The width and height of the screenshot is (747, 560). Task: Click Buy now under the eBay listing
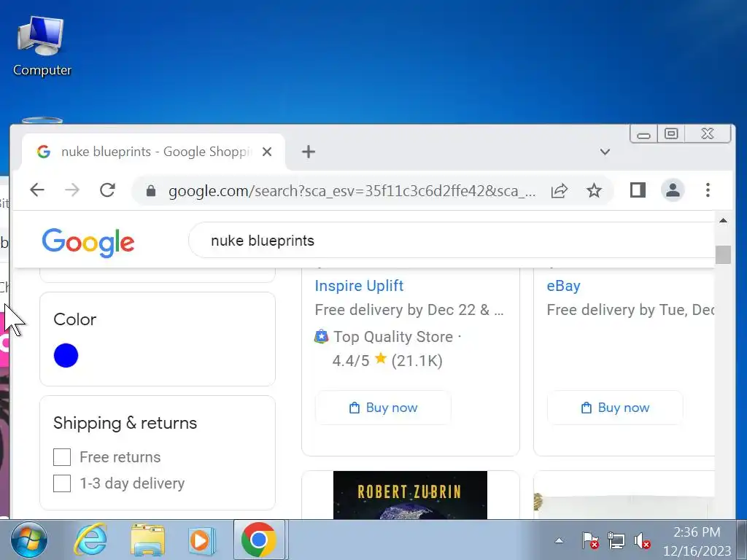coord(615,408)
